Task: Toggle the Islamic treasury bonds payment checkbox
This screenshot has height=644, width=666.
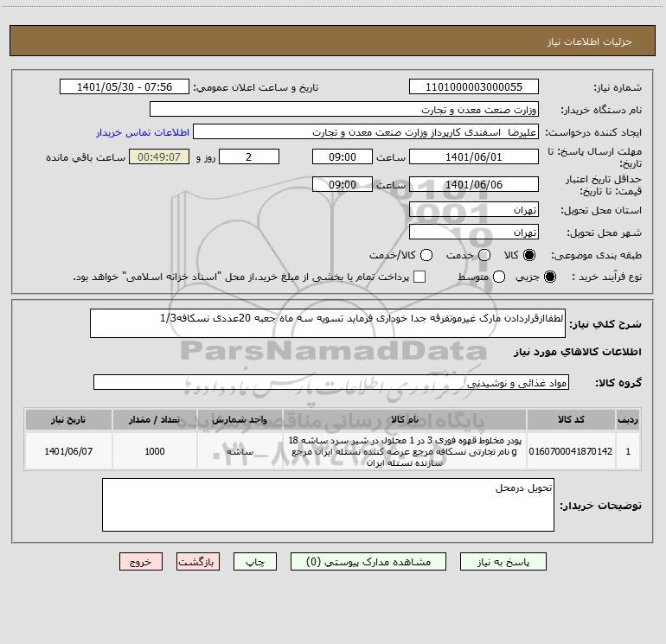Action: 419,277
